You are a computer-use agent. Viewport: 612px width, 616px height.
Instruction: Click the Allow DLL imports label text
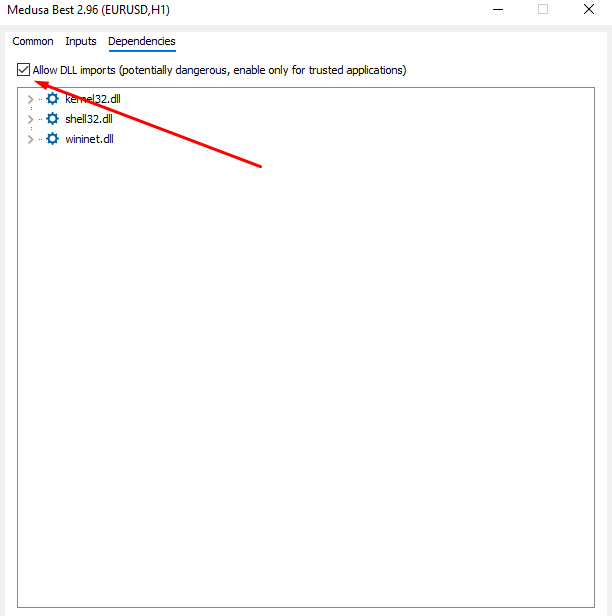pyautogui.click(x=219, y=70)
